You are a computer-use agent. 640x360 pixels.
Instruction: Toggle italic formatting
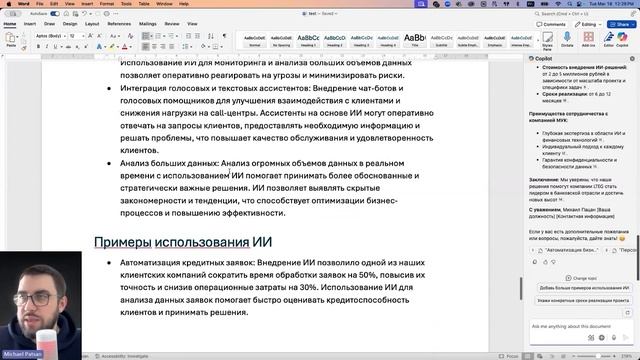tap(47, 47)
